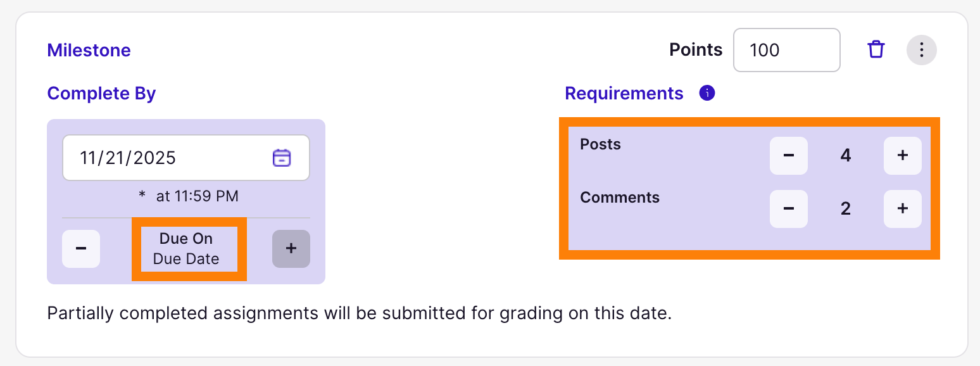Select the Complete By label
The width and height of the screenshot is (980, 366).
tap(101, 93)
